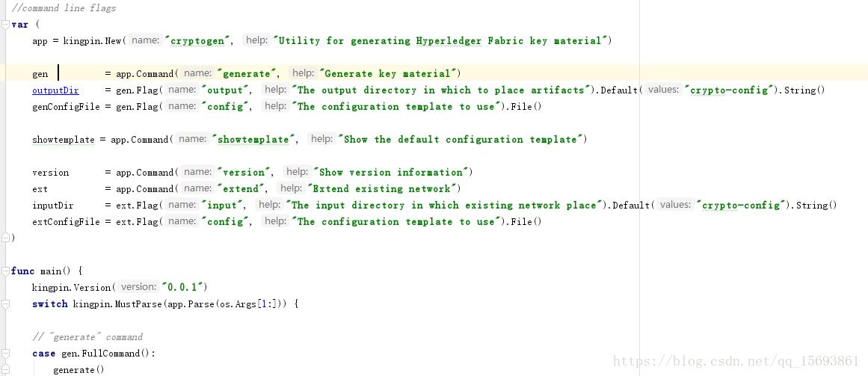Image resolution: width=868 pixels, height=376 pixels.
Task: Place cursor on genConfigFile variable
Action: [x=66, y=107]
